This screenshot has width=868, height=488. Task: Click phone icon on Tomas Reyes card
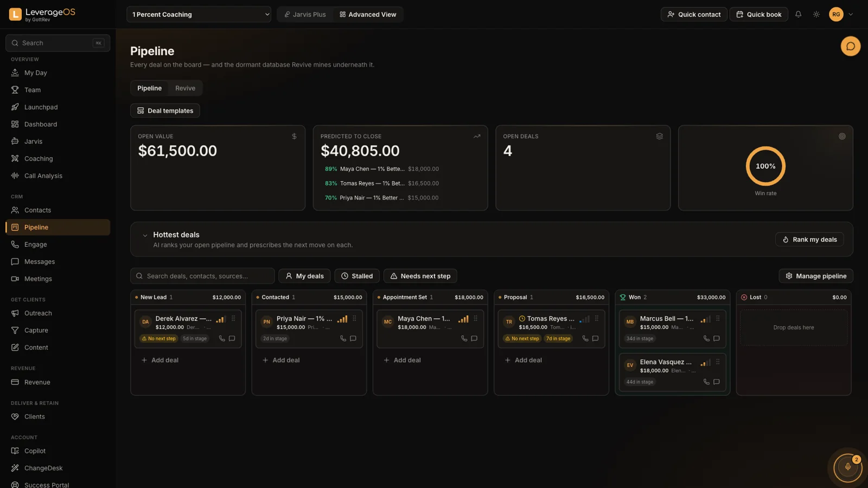pyautogui.click(x=585, y=338)
